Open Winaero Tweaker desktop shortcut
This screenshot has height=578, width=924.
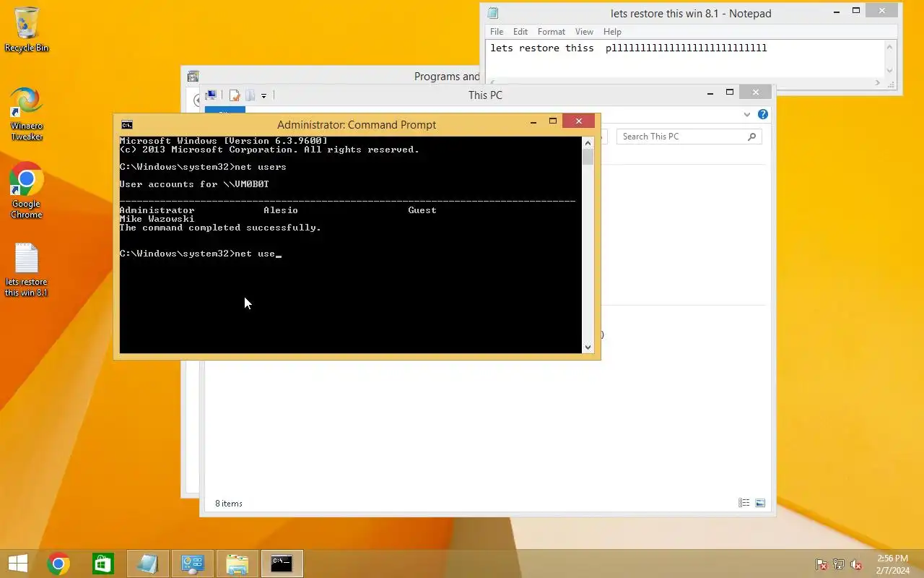[x=27, y=114]
